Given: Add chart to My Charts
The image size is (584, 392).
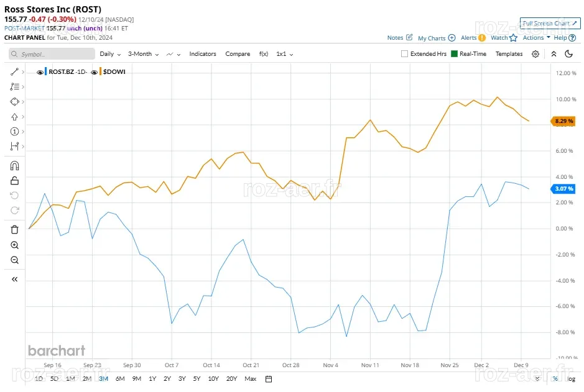Looking at the screenshot, I should click(x=452, y=37).
